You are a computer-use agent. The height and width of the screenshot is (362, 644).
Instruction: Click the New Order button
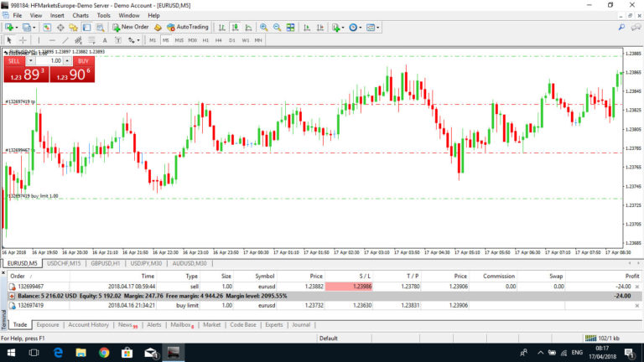point(131,27)
